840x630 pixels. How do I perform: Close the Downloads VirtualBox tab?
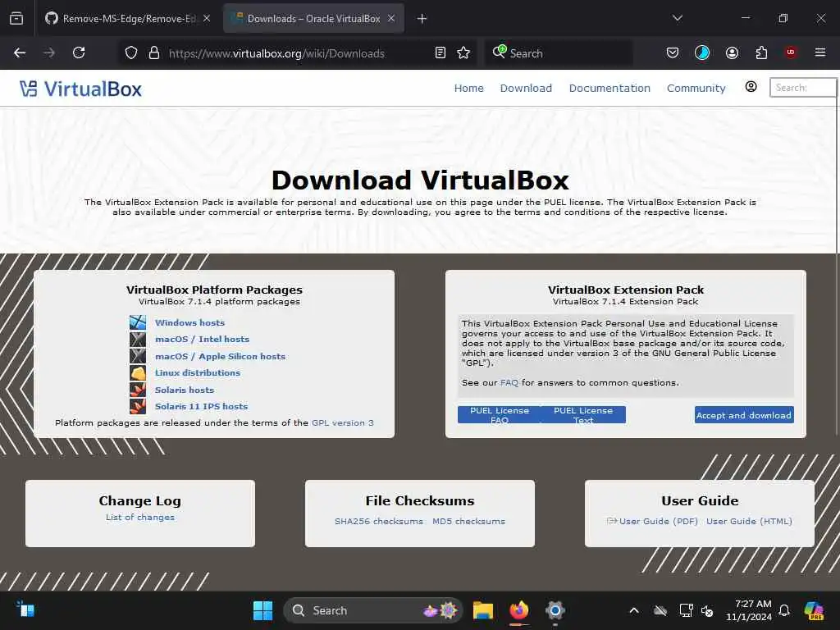coord(391,18)
